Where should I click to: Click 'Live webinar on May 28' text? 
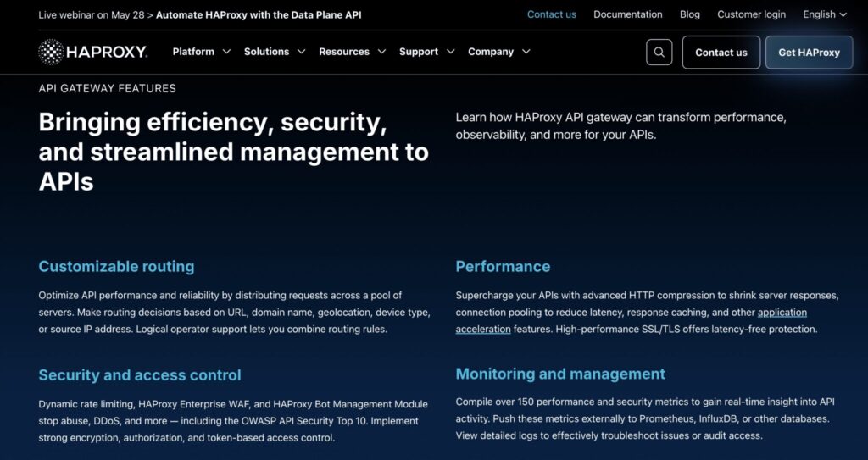pos(92,15)
